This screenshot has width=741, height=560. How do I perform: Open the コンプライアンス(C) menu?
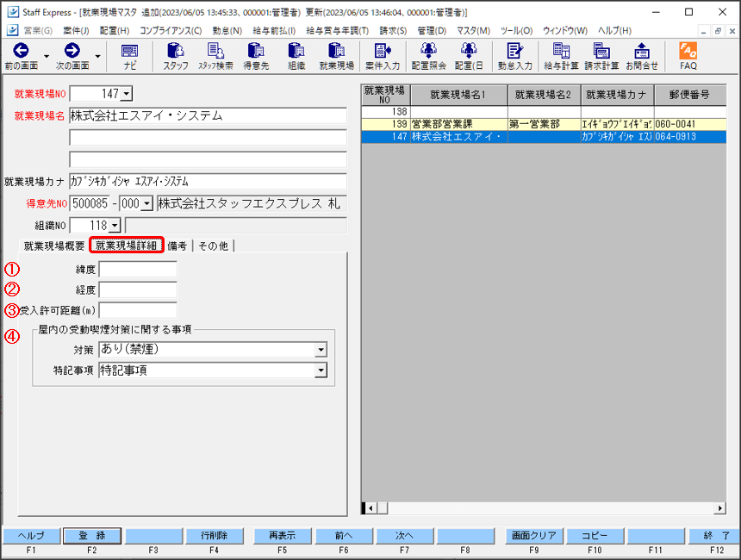point(171,31)
